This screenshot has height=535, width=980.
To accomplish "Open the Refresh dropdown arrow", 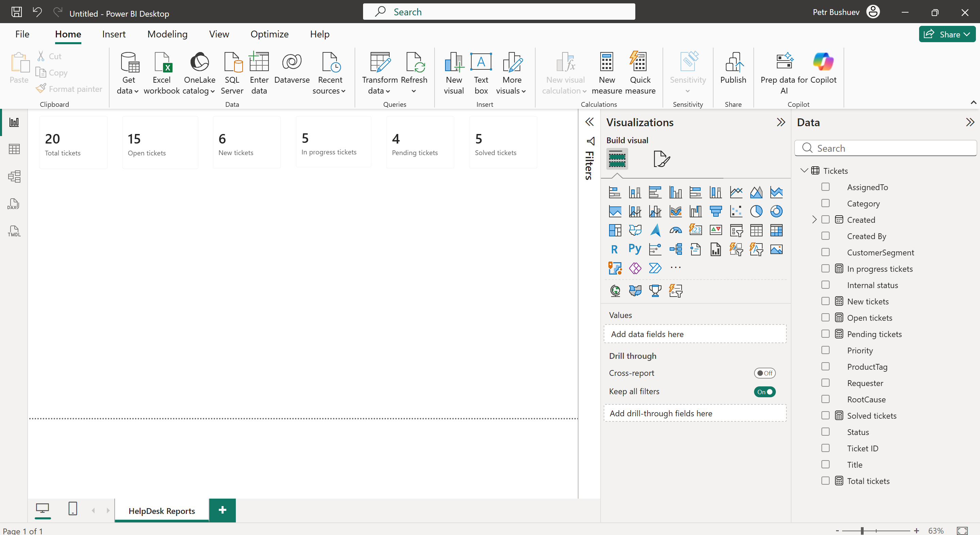I will click(413, 91).
